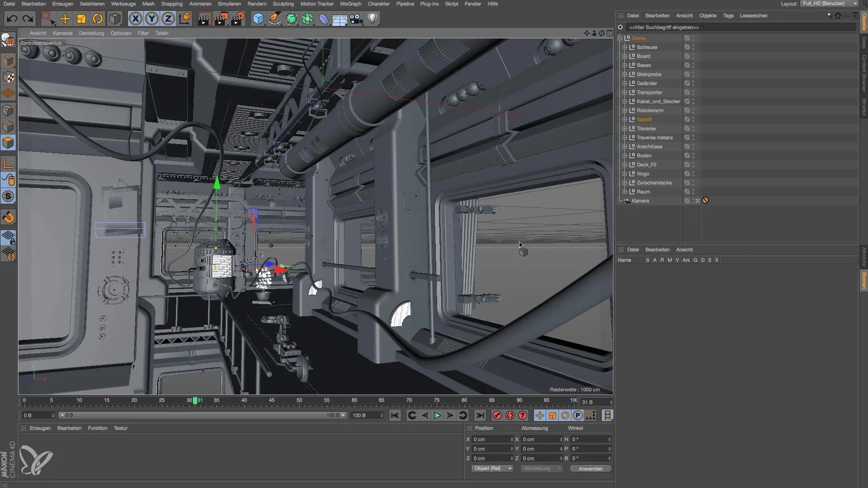
Task: Toggle X axis lock
Action: [135, 19]
